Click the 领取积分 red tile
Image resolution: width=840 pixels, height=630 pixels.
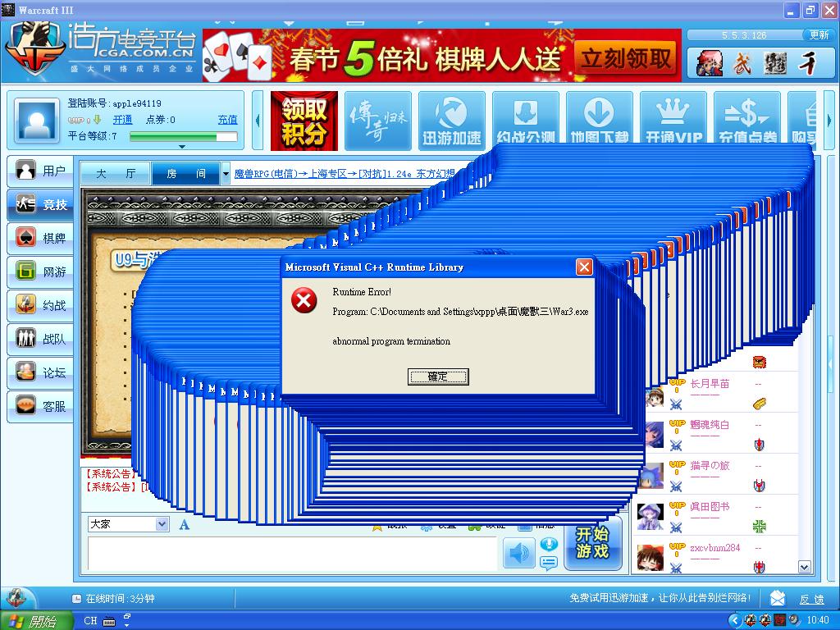[x=304, y=121]
